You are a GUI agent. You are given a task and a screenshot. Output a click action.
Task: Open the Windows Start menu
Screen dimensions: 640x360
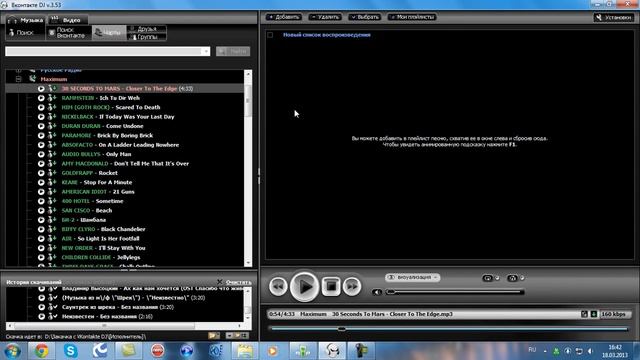click(12, 351)
